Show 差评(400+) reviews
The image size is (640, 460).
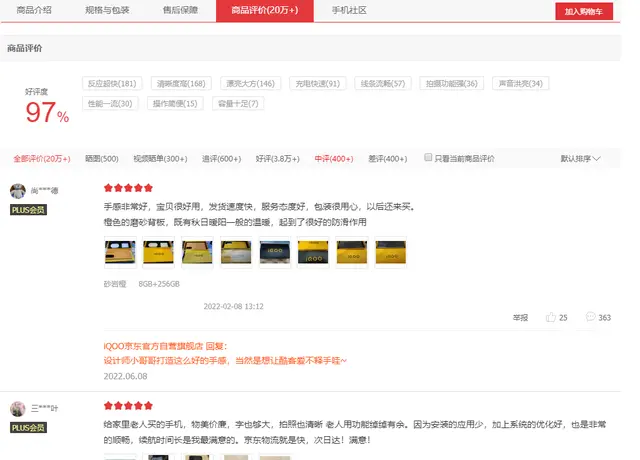tap(388, 159)
